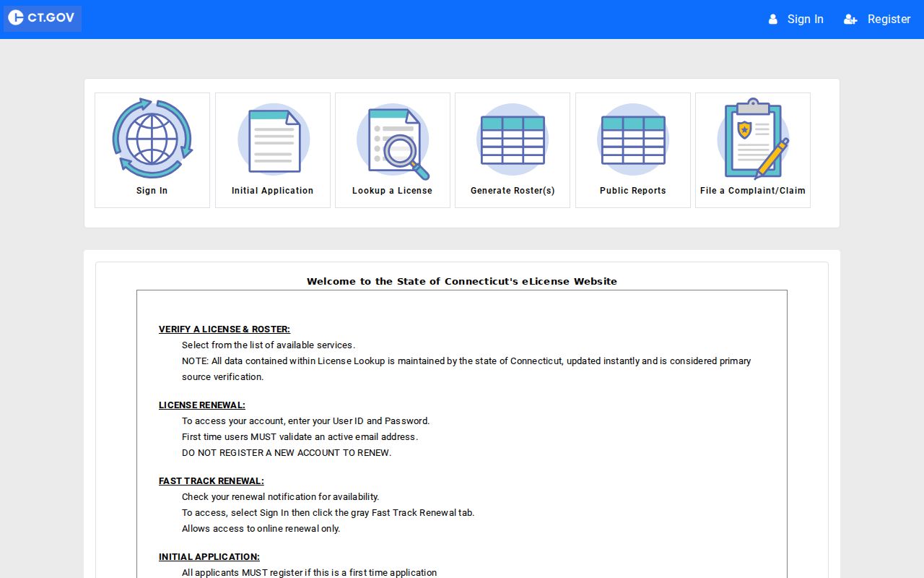Select the 'Generate Roster(s)' label
The image size is (924, 578).
513,191
